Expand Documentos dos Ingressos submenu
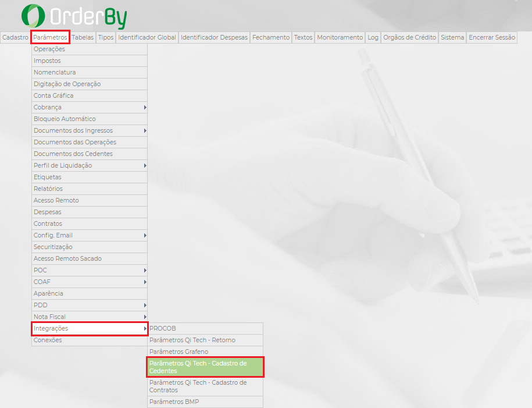Screen dimensions: 532x408 coord(89,130)
